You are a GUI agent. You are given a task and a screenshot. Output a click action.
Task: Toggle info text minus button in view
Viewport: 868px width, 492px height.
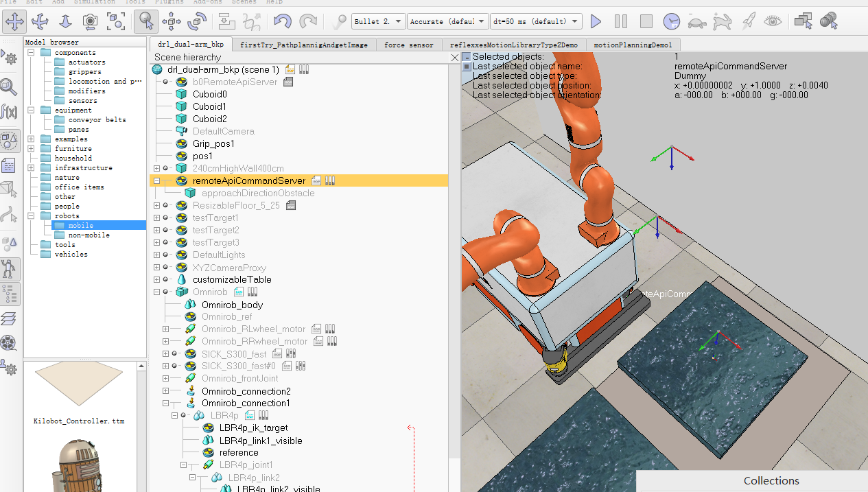coord(467,57)
